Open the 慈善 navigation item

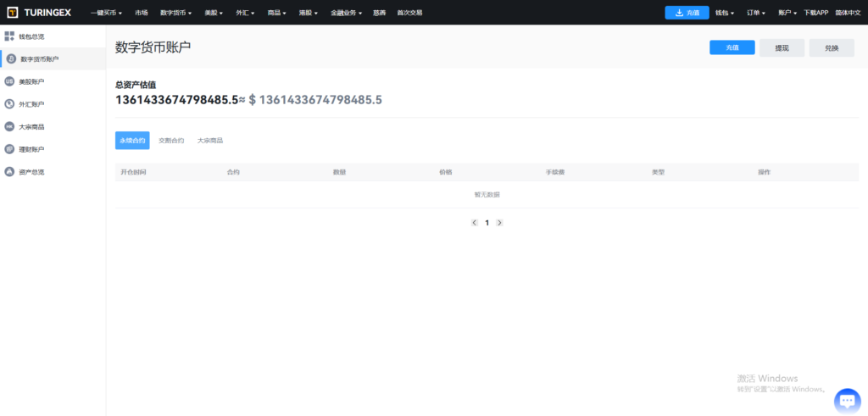click(379, 13)
